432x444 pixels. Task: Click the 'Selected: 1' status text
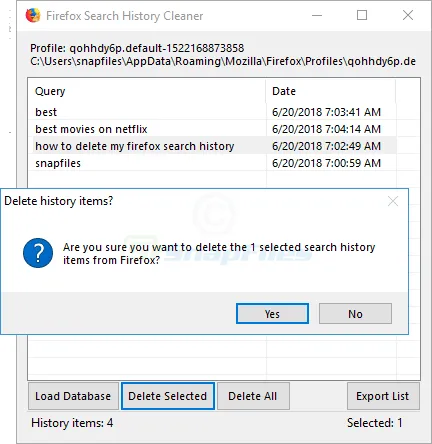pos(374,423)
